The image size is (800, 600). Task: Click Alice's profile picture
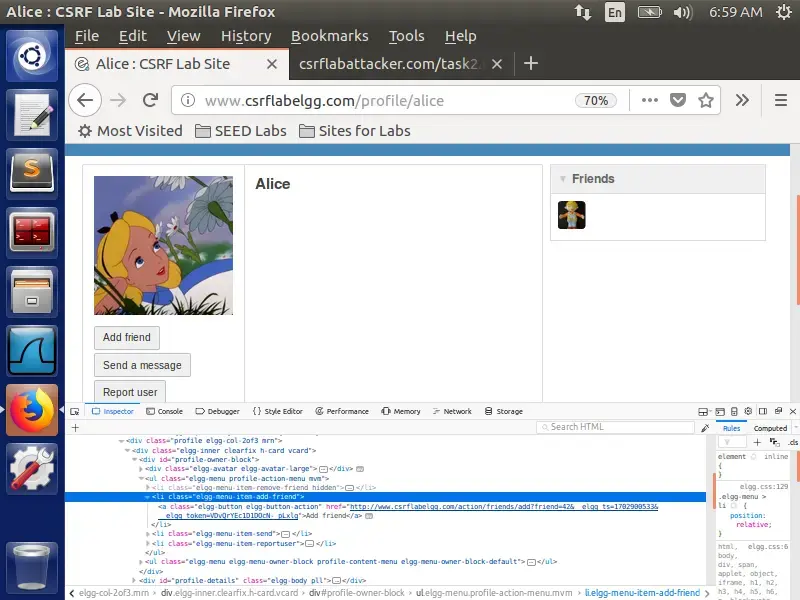tap(163, 245)
